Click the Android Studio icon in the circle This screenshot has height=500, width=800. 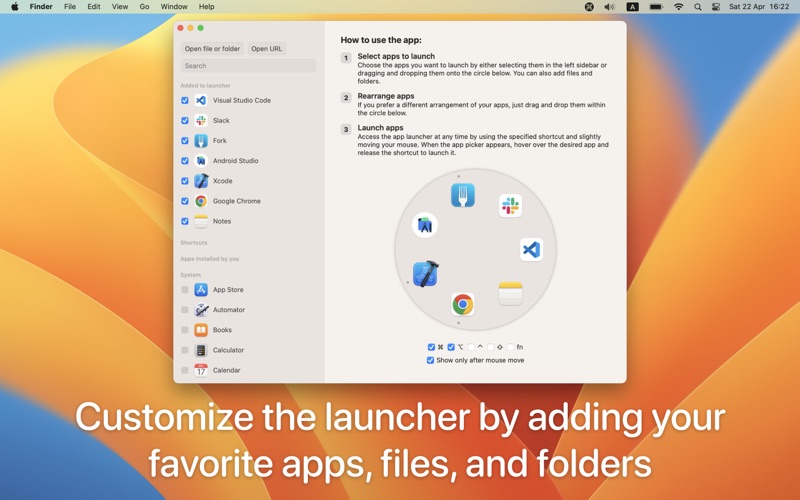click(x=425, y=225)
